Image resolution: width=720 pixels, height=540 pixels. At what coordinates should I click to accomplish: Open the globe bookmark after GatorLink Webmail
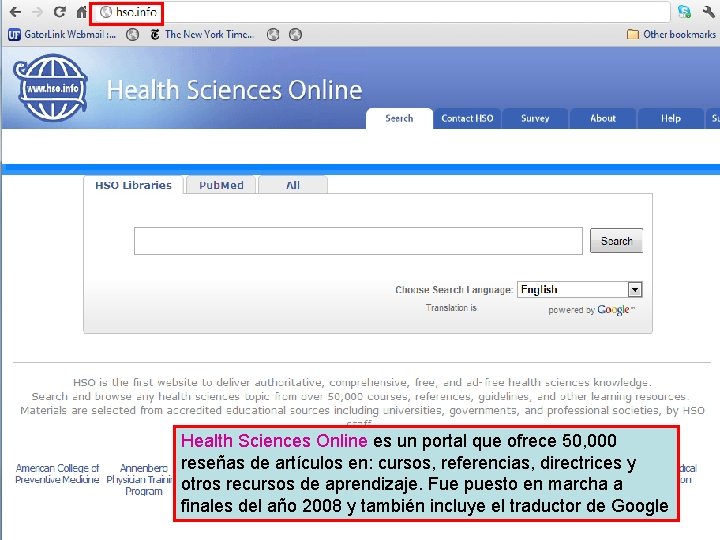click(133, 34)
